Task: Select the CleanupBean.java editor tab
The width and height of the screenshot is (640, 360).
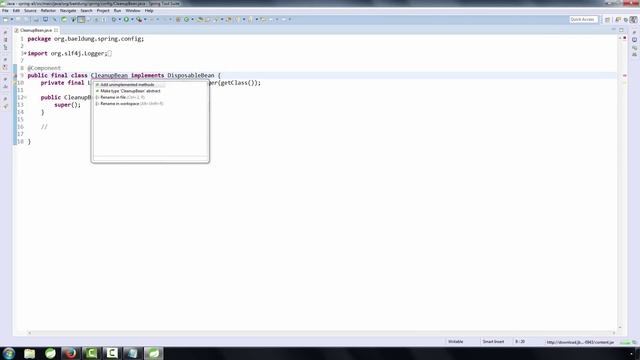Action: (36, 30)
